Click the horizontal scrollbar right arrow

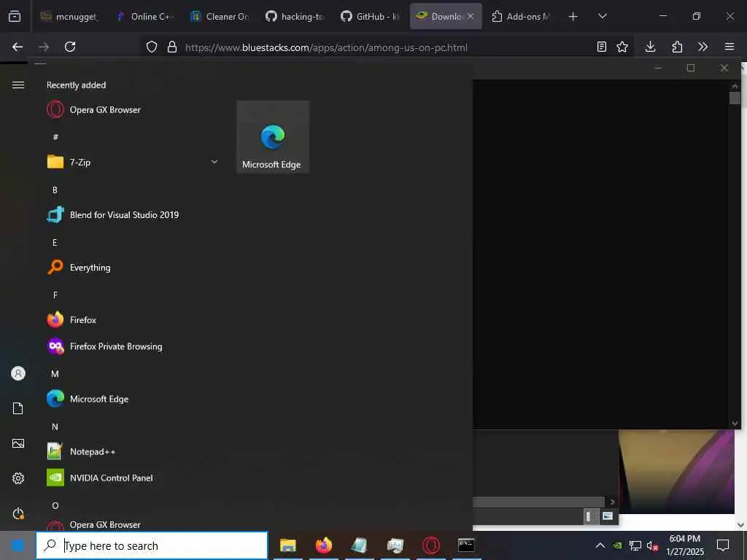(612, 502)
